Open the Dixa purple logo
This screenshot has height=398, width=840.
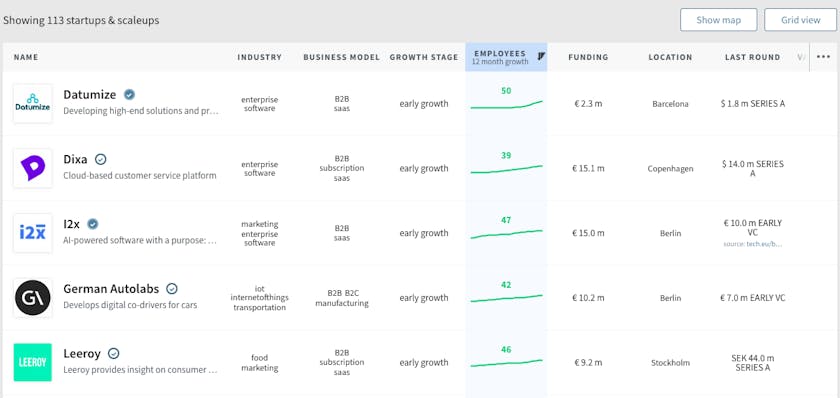[33, 168]
